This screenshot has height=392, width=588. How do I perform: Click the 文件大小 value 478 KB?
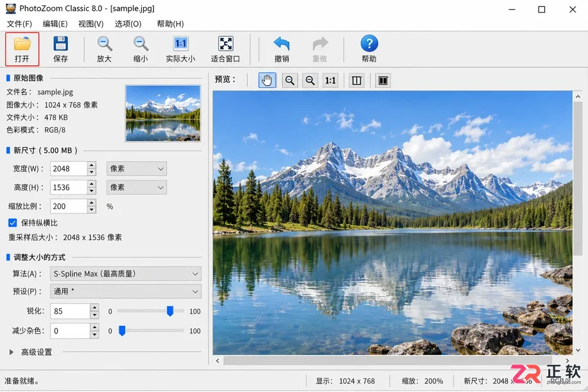pyautogui.click(x=56, y=117)
